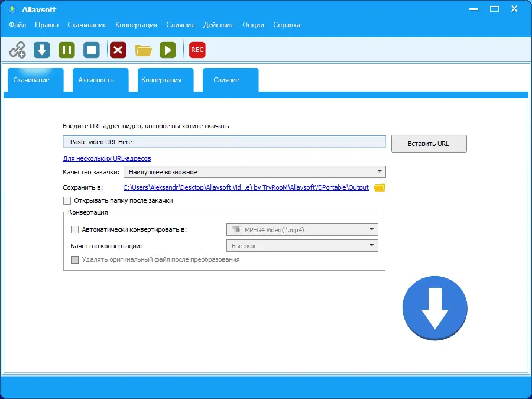Expand the MPEG4 Video format dropdown

tap(372, 229)
